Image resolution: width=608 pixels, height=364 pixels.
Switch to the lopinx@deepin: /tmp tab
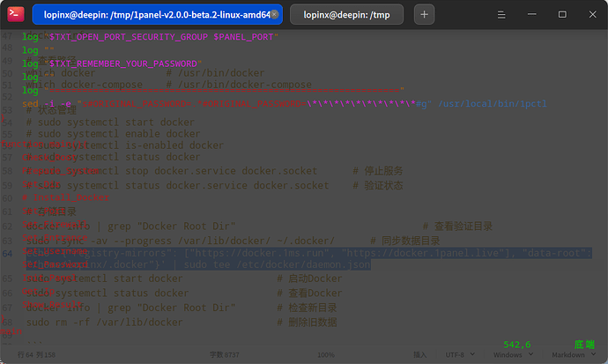[x=346, y=15]
